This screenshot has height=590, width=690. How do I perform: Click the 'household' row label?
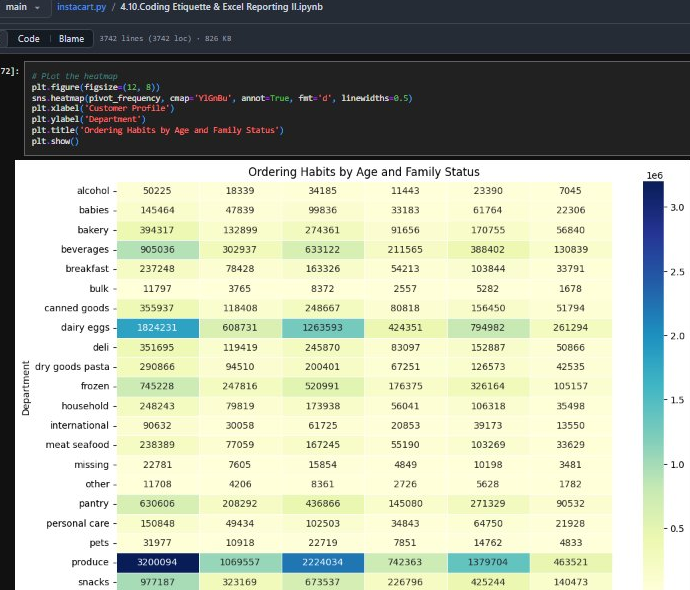click(85, 406)
